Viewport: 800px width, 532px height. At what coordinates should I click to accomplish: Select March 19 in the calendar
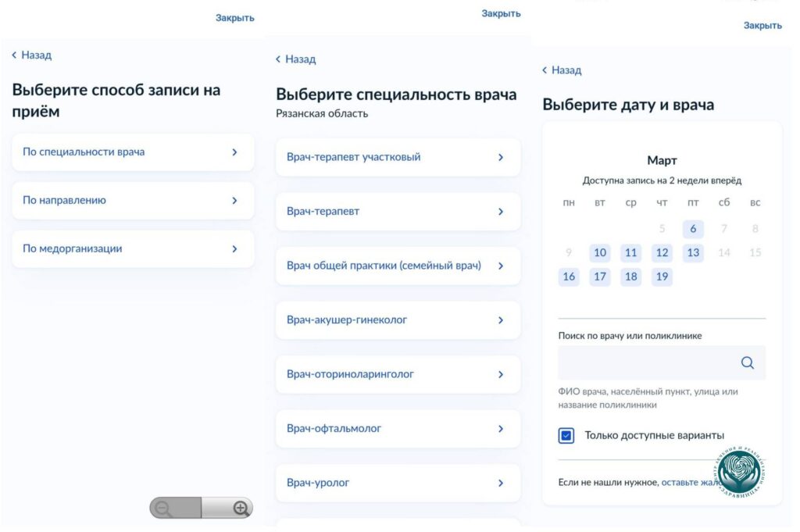coord(662,277)
